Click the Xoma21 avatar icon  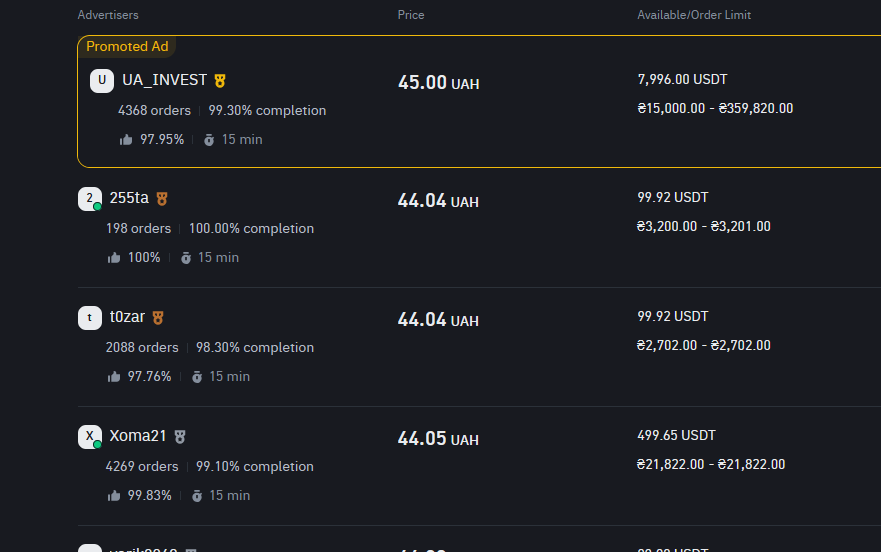pyautogui.click(x=90, y=437)
